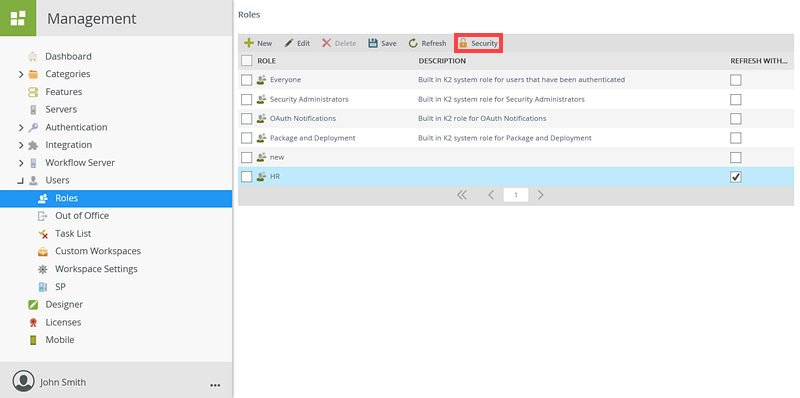The height and width of the screenshot is (398, 800).
Task: Open user options ellipsis next to John Smith
Action: 215,385
